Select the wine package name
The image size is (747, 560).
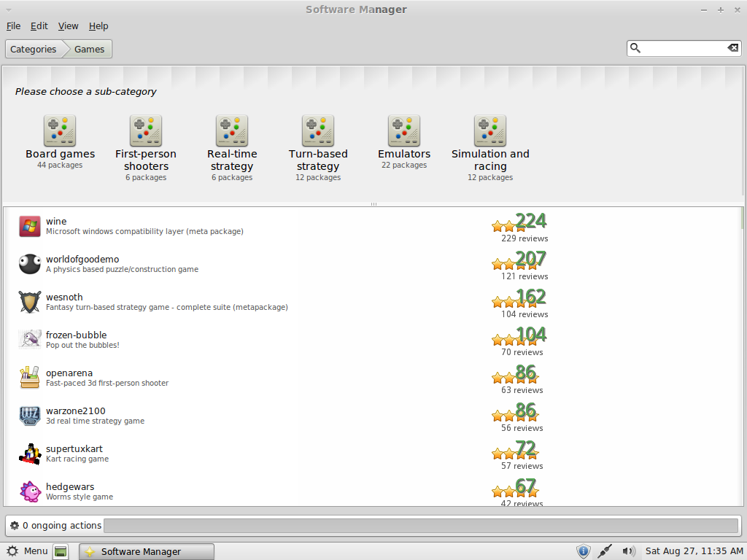(56, 222)
